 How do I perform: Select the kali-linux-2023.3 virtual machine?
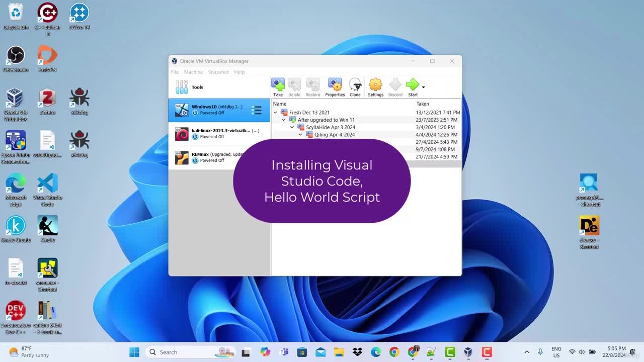[x=219, y=134]
